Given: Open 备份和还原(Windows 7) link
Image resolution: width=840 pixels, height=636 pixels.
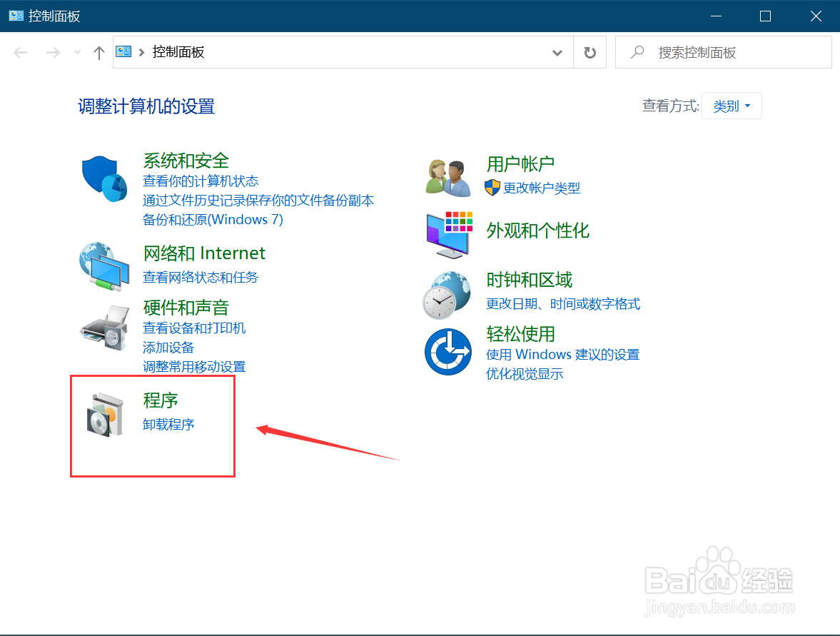Looking at the screenshot, I should 213,220.
